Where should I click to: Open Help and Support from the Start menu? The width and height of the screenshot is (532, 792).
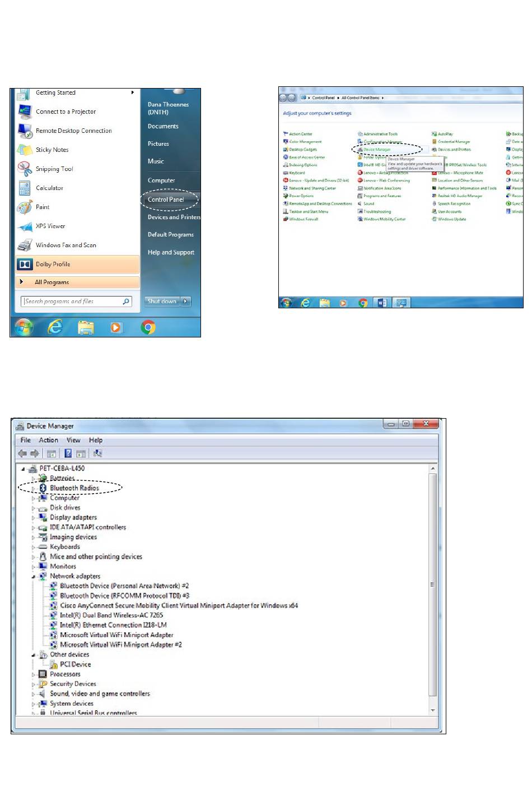pyautogui.click(x=171, y=252)
